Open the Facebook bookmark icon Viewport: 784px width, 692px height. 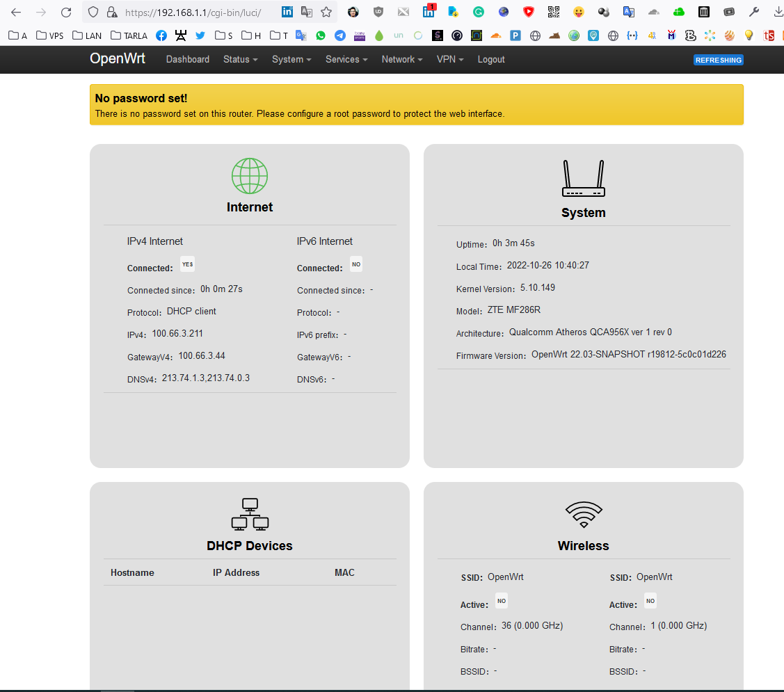tap(161, 35)
